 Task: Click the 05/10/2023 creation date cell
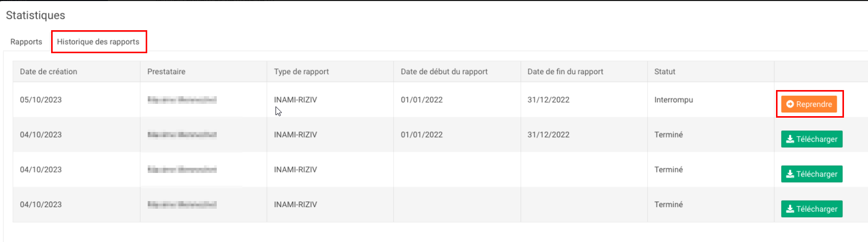(x=41, y=100)
